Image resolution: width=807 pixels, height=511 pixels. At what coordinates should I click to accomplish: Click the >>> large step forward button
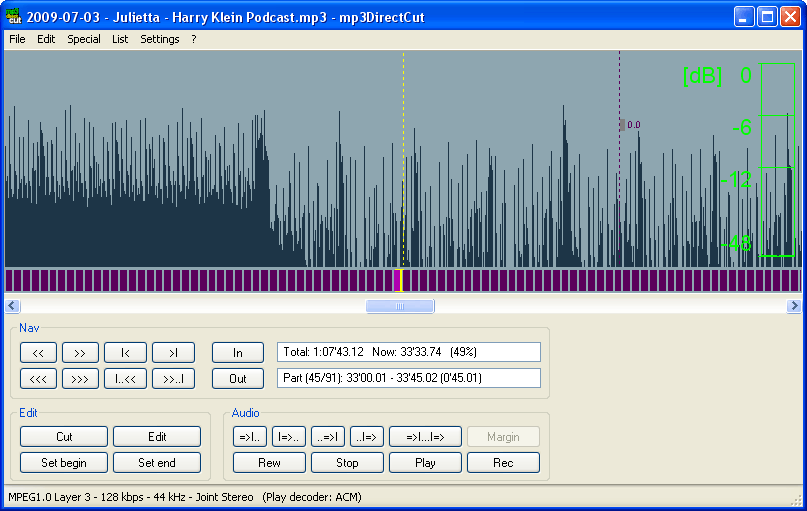pyautogui.click(x=80, y=379)
